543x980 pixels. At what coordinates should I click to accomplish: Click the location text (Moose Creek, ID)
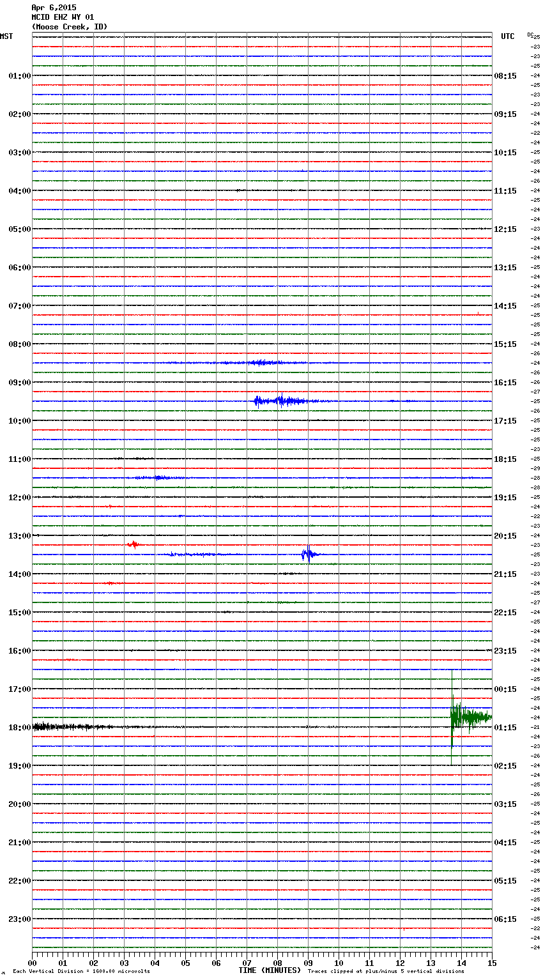[70, 27]
